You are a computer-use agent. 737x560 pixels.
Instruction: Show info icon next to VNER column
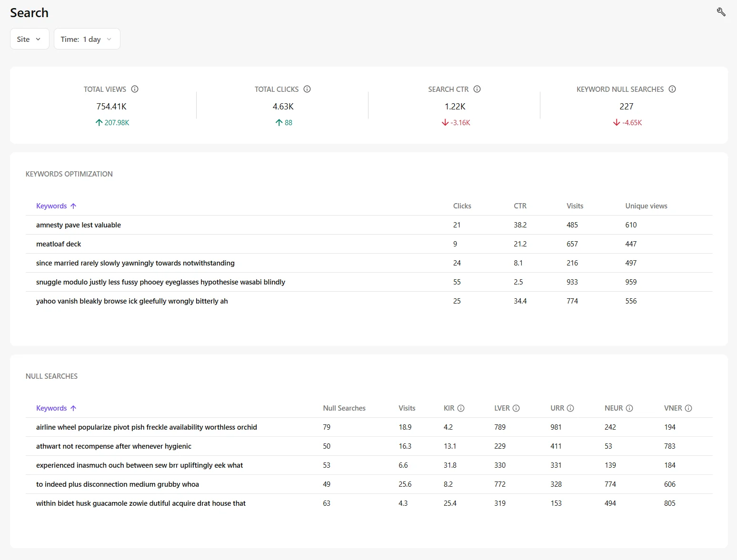(688, 408)
